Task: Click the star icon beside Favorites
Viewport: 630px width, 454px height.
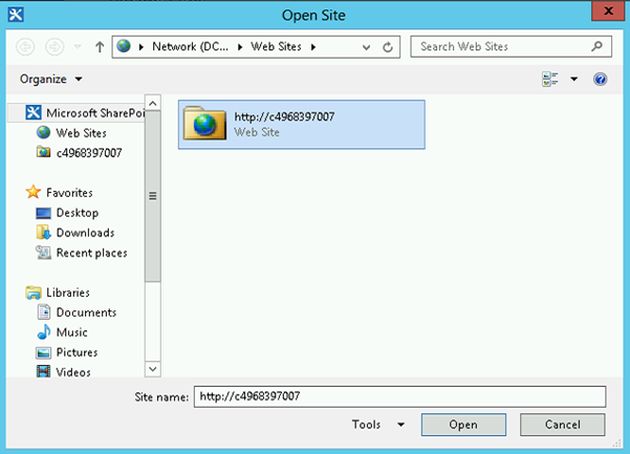Action: click(33, 192)
